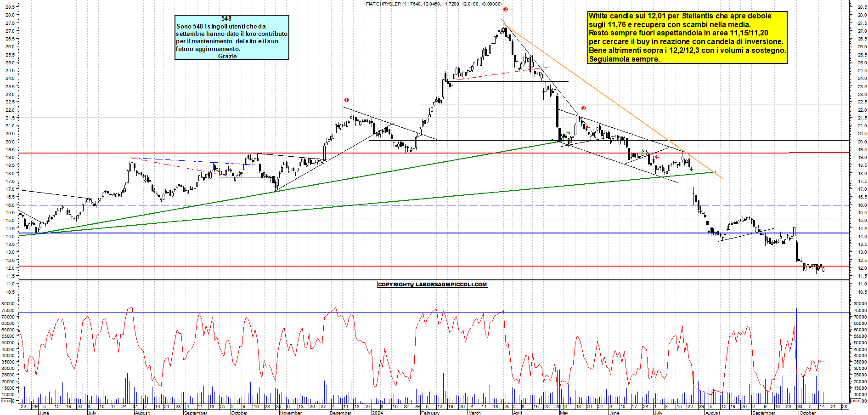Image resolution: width=868 pixels, height=415 pixels.
Task: Click red wave marker 1
Action: pyautogui.click(x=347, y=100)
